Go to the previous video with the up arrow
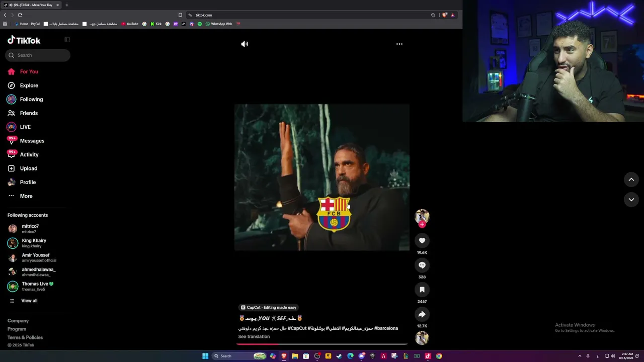The image size is (644, 362). (631, 179)
